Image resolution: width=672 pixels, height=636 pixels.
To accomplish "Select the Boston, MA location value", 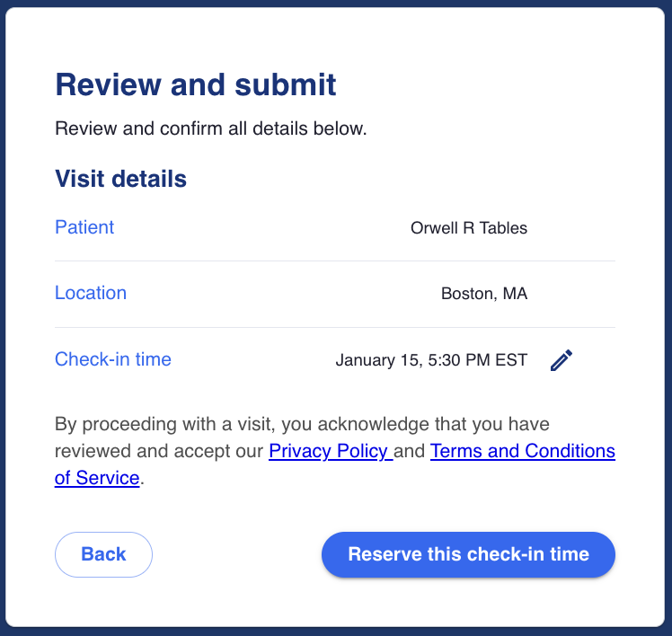I will click(x=483, y=294).
